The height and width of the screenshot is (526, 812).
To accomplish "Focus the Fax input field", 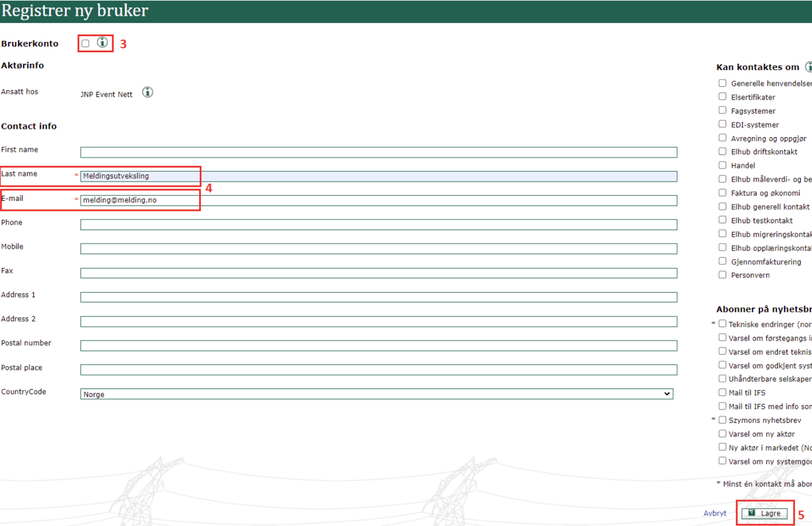I will pos(379,273).
